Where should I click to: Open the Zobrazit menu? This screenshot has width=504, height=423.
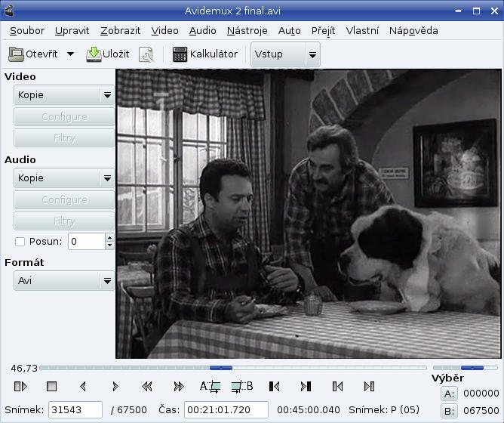click(121, 30)
